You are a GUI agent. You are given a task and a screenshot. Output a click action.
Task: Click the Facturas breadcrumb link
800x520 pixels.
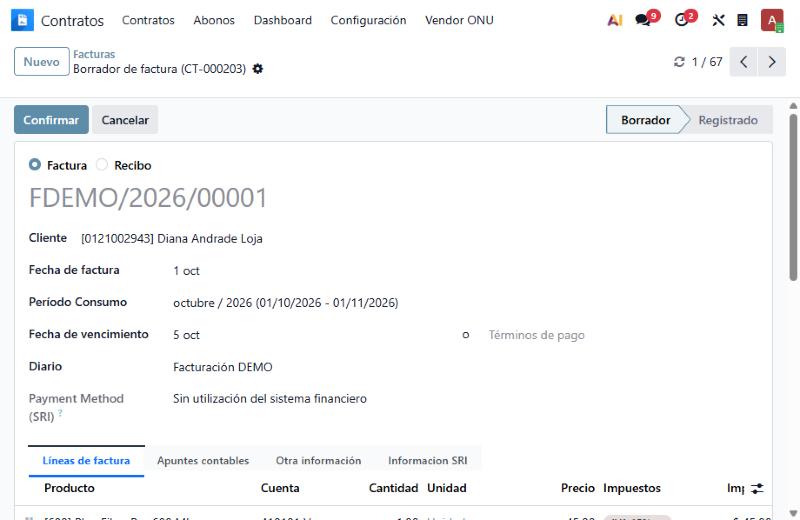pyautogui.click(x=94, y=54)
